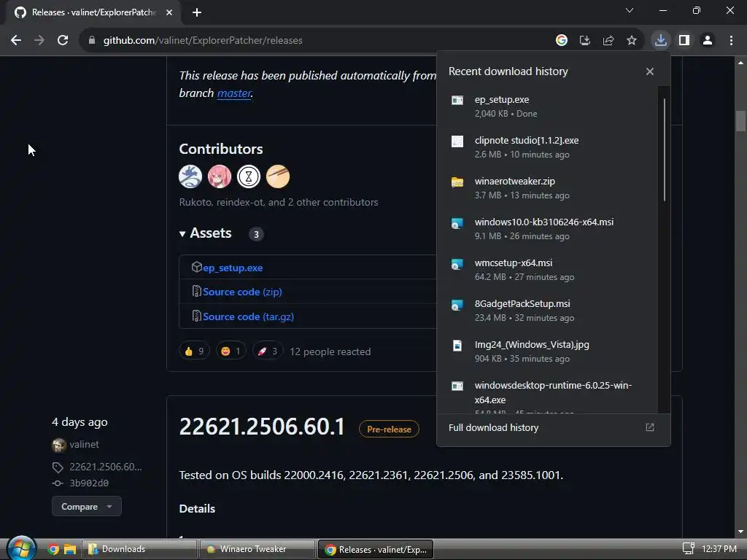This screenshot has height=560, width=747.
Task: Share this page via the share icon
Action: click(x=608, y=41)
